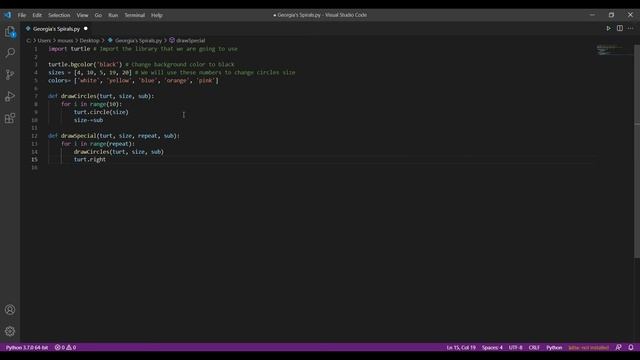
Task: Place cursor in 'import turtle' line
Action: (x=143, y=49)
